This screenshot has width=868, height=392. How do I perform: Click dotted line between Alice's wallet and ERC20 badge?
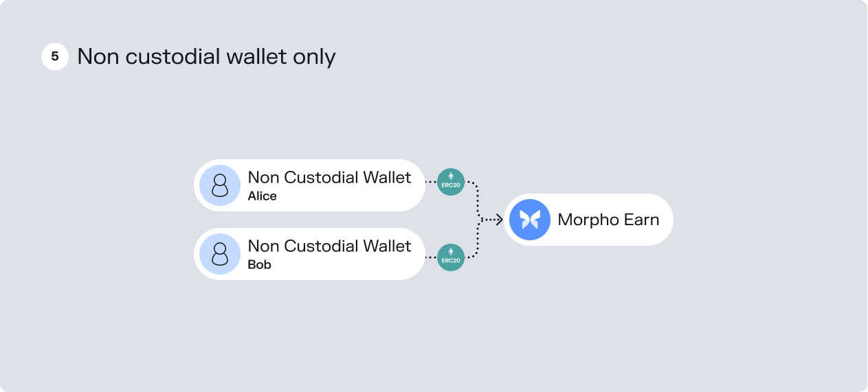pos(432,183)
